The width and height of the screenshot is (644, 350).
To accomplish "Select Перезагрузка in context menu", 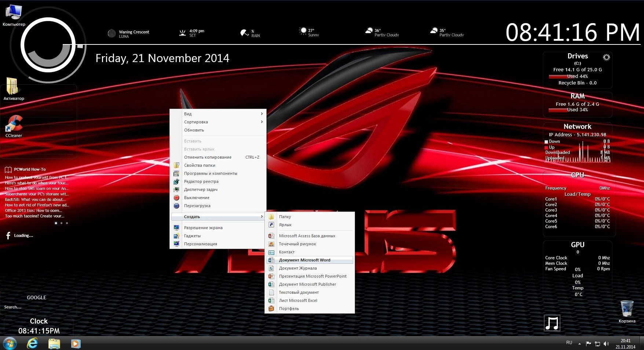I will pos(218,206).
